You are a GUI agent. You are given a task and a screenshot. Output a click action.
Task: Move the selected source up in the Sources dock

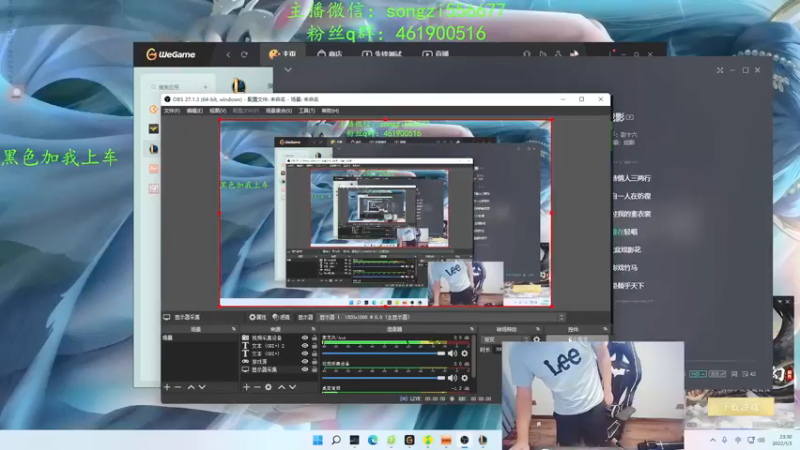coord(281,387)
